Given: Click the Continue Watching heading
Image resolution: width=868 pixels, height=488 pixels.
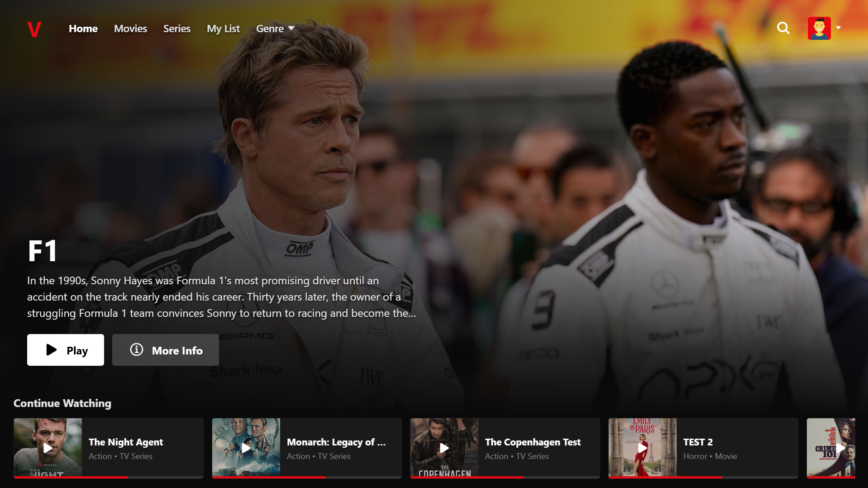Looking at the screenshot, I should (62, 403).
